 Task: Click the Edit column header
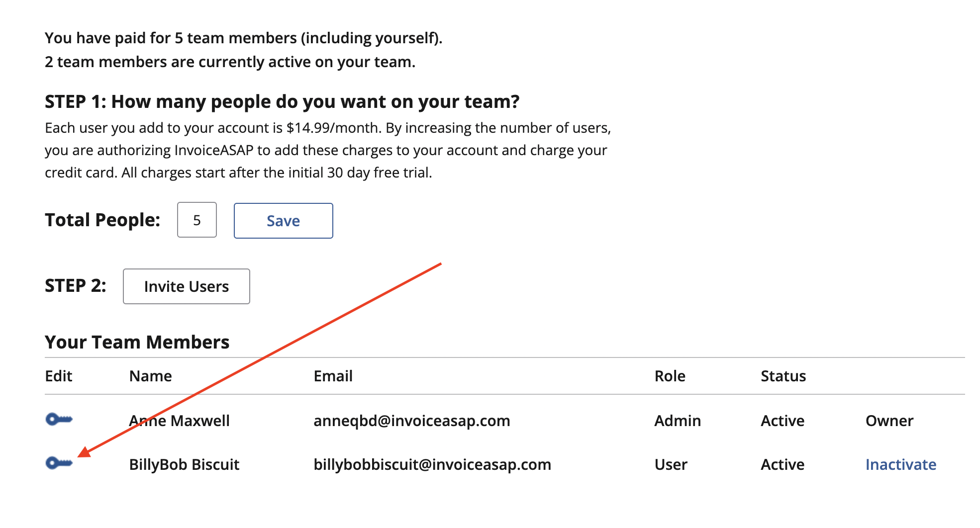click(58, 376)
